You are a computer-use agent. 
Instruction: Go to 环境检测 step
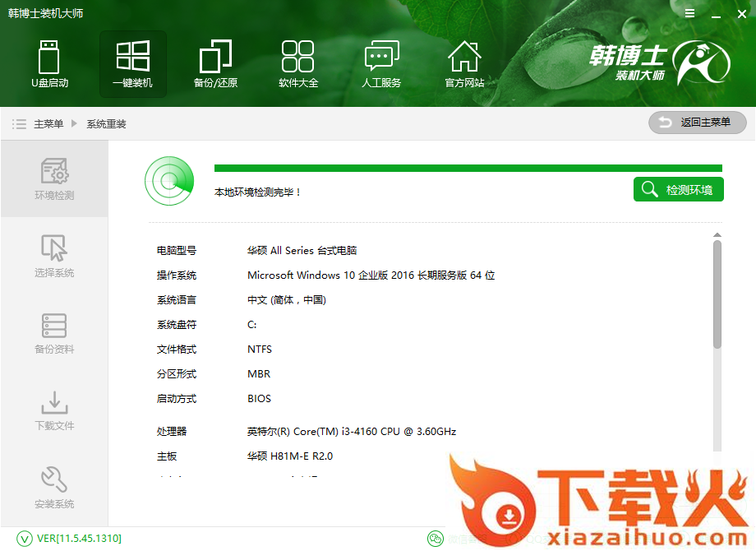[54, 179]
